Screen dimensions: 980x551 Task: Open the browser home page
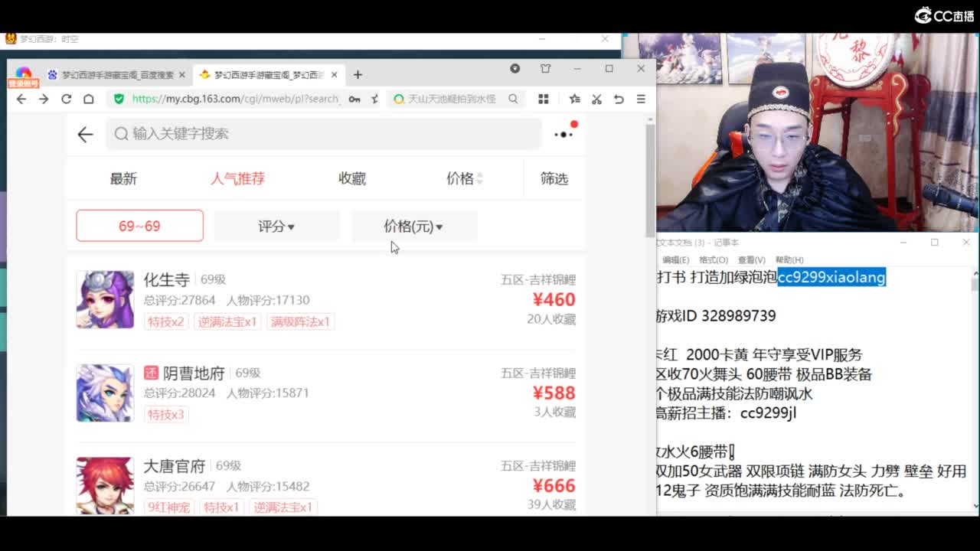[x=89, y=99]
